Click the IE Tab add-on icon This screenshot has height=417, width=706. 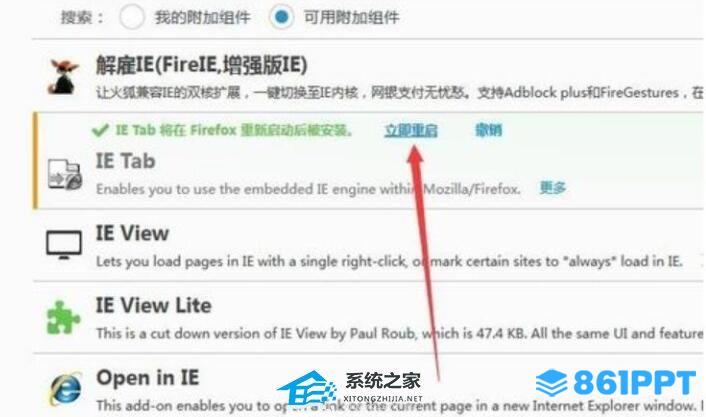(65, 174)
